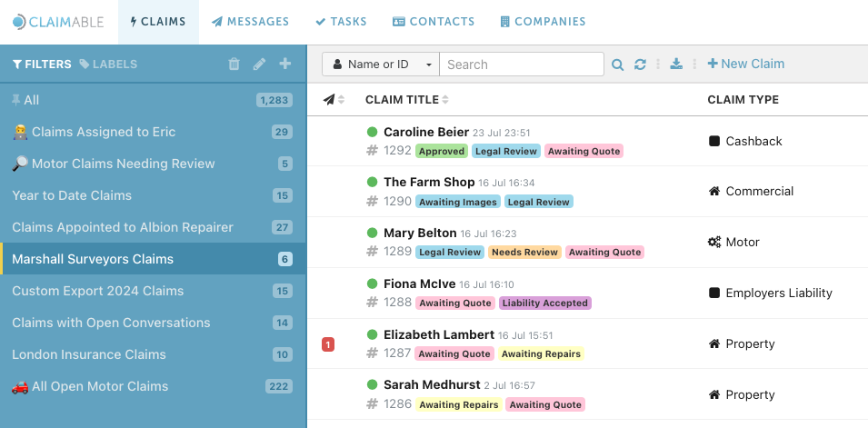Open the Contacts tab
The image size is (868, 428).
[434, 22]
